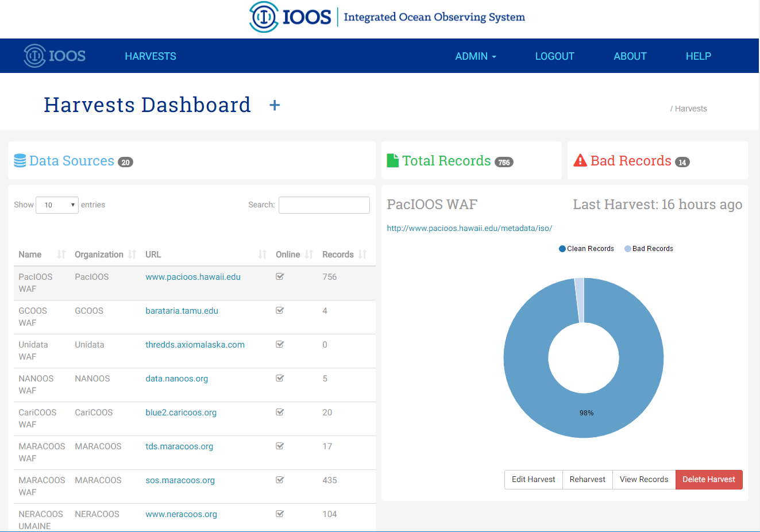The image size is (760, 532).
Task: Sort table by URL column arrows
Action: point(263,255)
